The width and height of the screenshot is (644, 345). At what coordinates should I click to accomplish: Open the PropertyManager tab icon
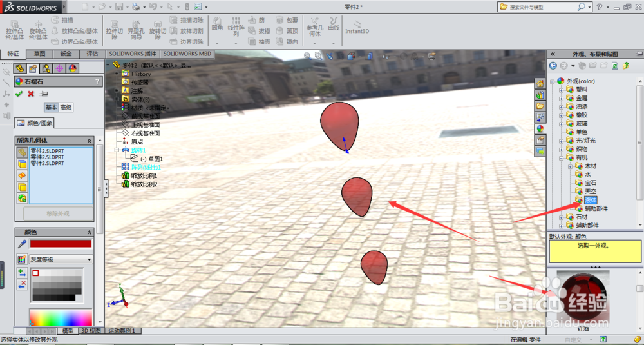point(33,68)
